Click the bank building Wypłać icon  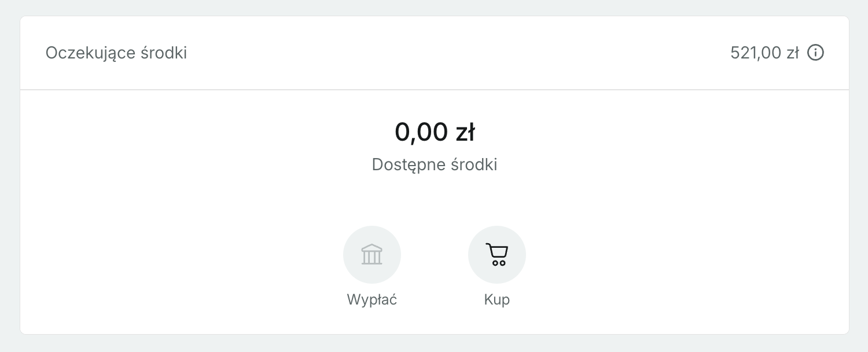tap(372, 255)
